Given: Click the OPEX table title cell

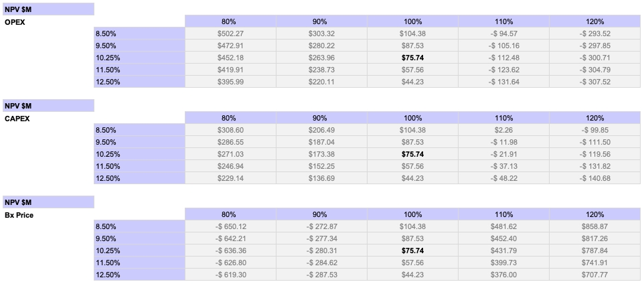Looking at the screenshot, I should (x=15, y=21).
